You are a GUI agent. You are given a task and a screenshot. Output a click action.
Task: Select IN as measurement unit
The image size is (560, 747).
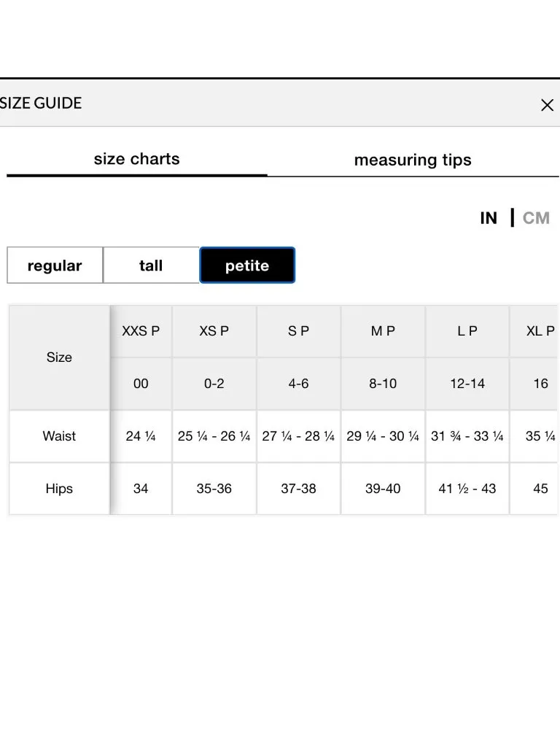[488, 217]
